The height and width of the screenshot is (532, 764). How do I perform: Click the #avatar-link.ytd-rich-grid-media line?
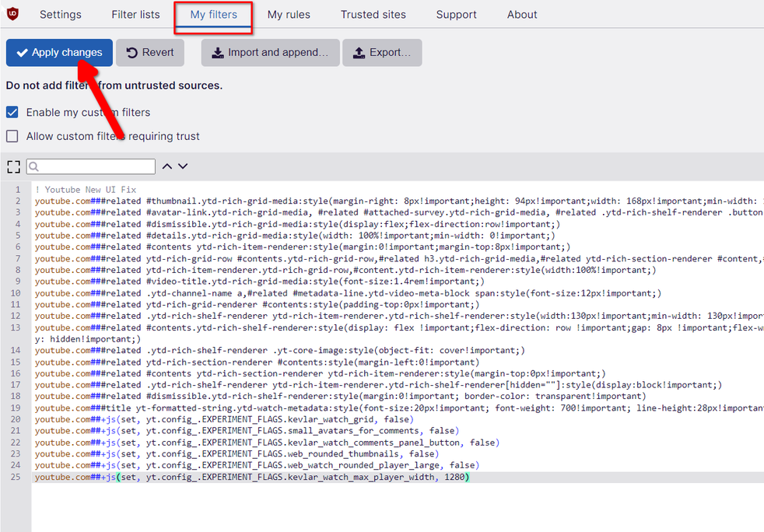click(x=399, y=212)
